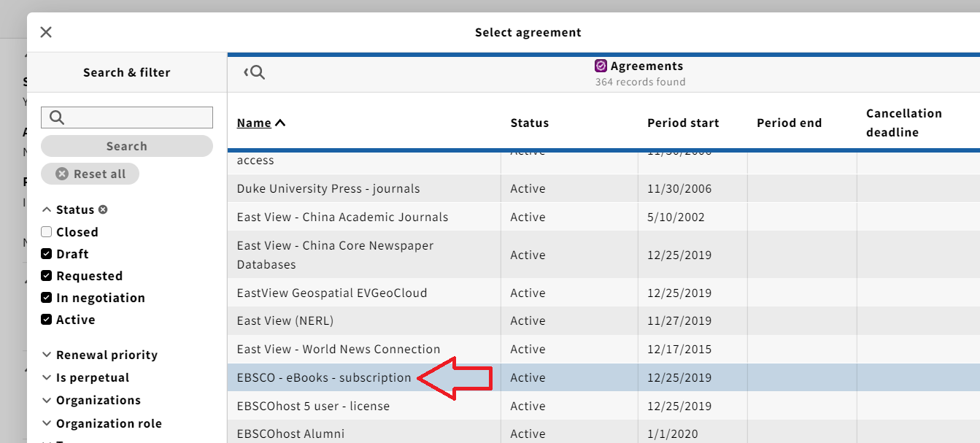Collapse the Status filter section

tap(69, 209)
